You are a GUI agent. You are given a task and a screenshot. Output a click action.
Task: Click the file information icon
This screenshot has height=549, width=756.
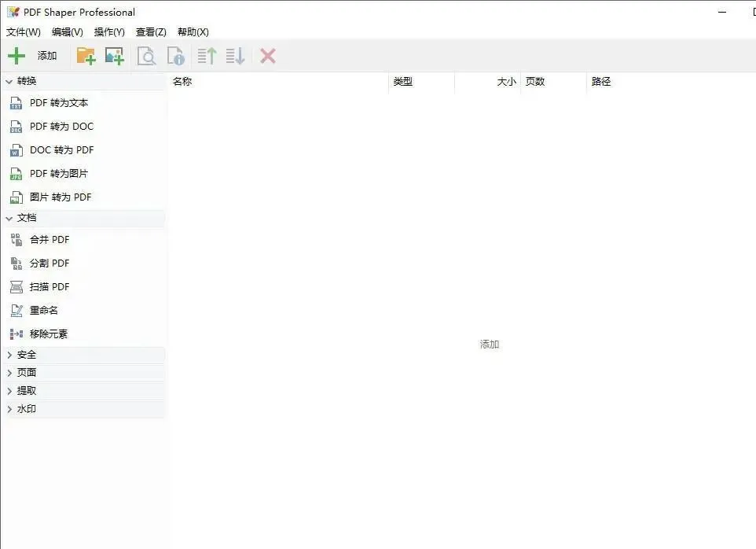click(176, 56)
